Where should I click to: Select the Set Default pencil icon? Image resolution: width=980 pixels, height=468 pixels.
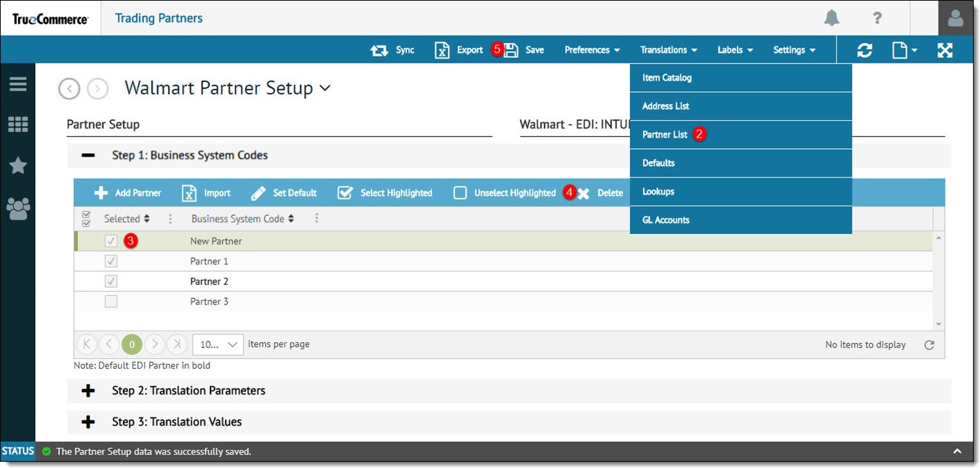[258, 193]
